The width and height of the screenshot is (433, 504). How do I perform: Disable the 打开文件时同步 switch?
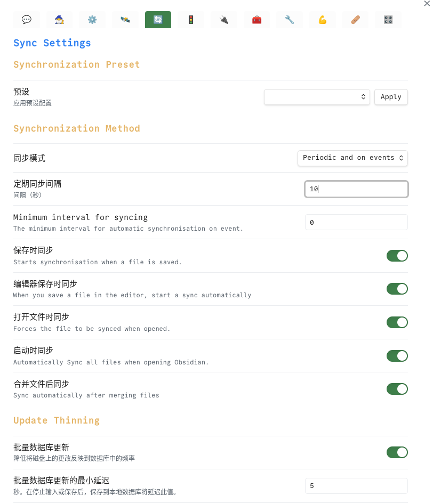[x=397, y=322]
